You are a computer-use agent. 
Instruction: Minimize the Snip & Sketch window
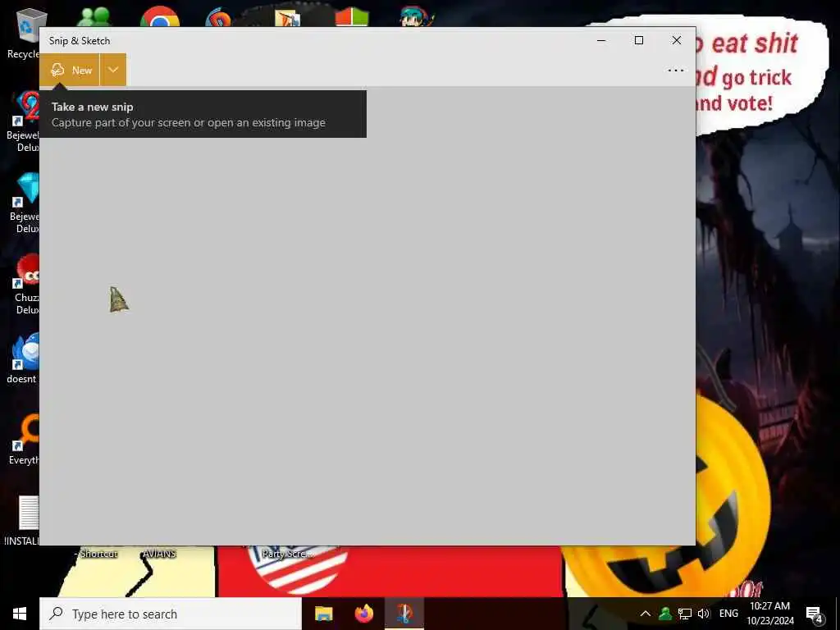(x=601, y=41)
